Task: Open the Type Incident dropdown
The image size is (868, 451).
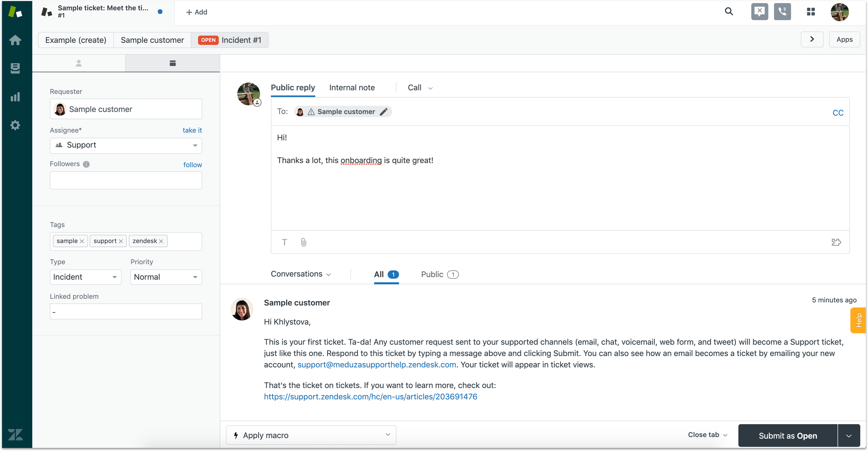Action: click(x=86, y=277)
